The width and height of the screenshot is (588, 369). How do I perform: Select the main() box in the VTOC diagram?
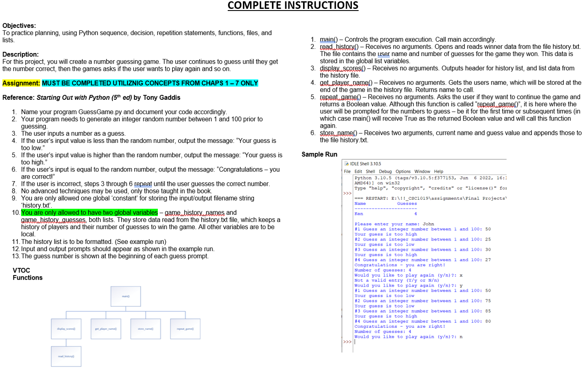[125, 296]
